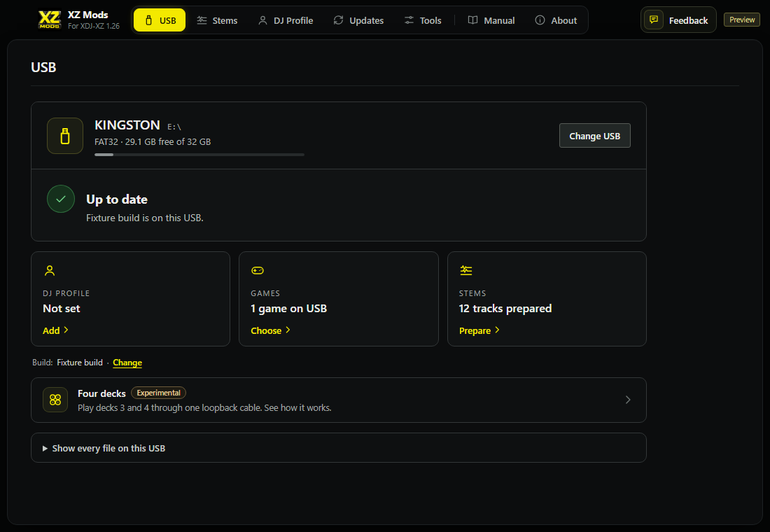770x532 pixels.
Task: Click the 'For XDJ-XZ 1.26' version text
Action: click(x=94, y=26)
